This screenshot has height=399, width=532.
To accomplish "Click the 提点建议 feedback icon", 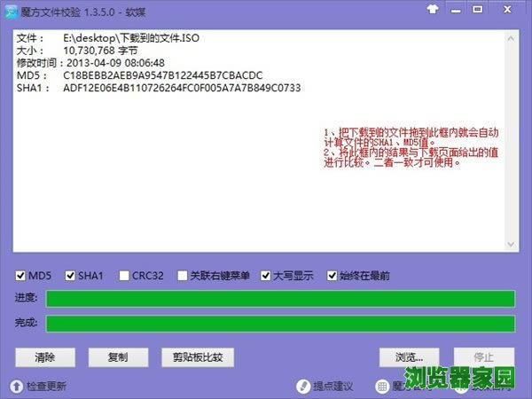I will tap(303, 386).
